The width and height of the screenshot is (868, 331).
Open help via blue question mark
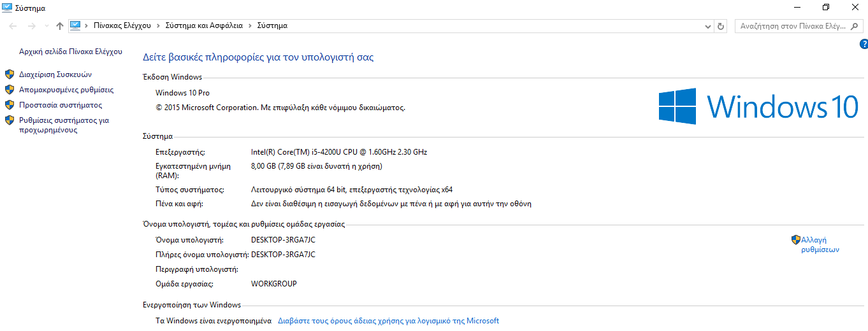pos(864,44)
